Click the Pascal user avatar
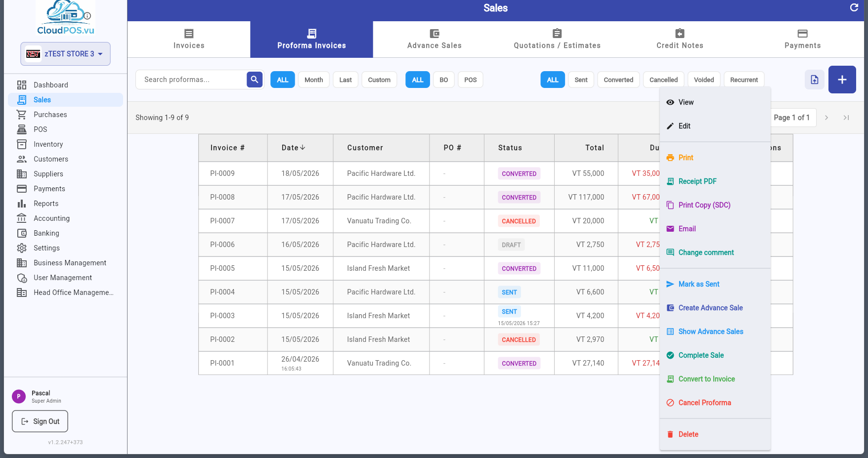Screen dimensions: 868x458 (x=19, y=396)
